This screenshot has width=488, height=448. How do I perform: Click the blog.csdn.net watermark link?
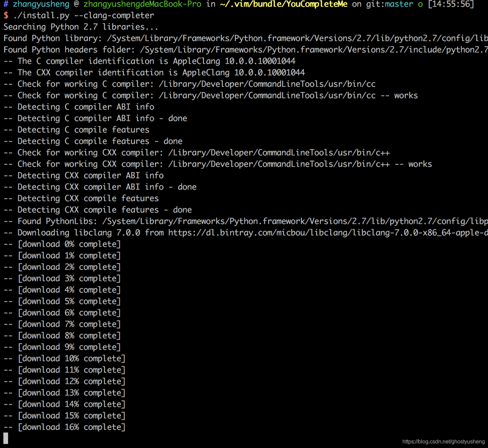(x=443, y=442)
